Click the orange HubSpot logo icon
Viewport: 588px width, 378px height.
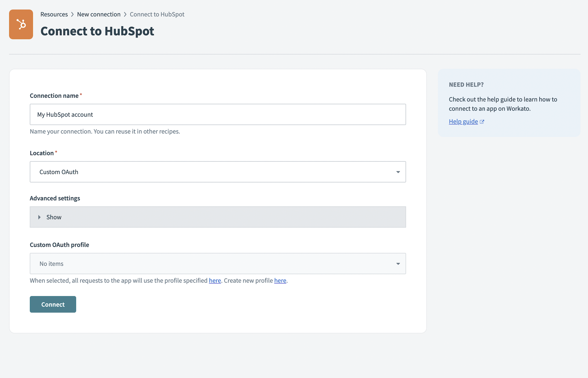tap(21, 24)
